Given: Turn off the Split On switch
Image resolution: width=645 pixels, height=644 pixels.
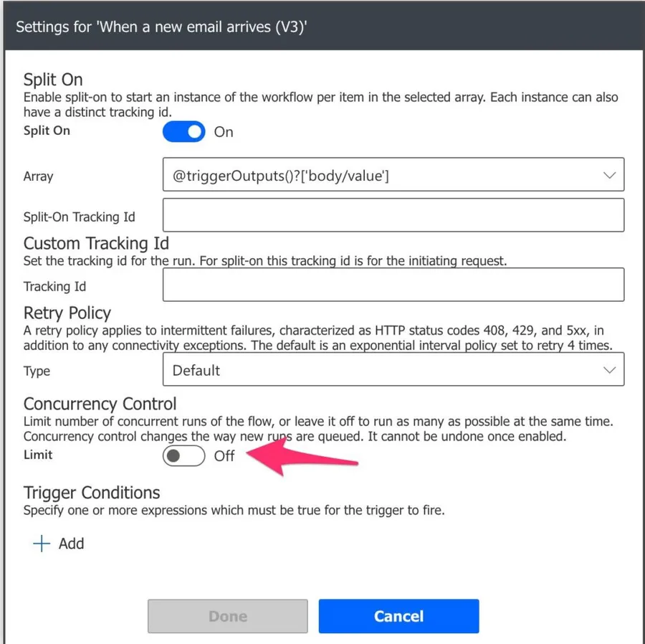Looking at the screenshot, I should pyautogui.click(x=183, y=132).
